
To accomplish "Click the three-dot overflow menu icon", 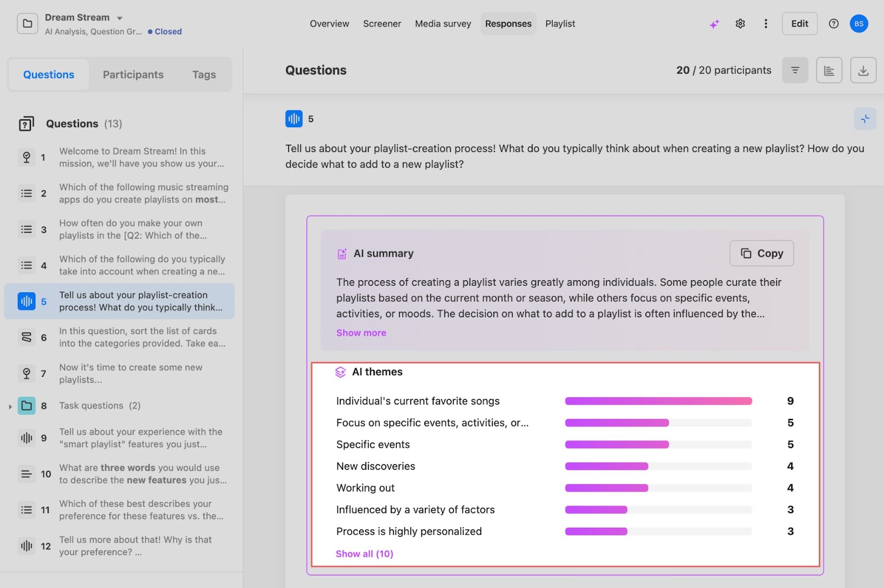I will [x=765, y=23].
